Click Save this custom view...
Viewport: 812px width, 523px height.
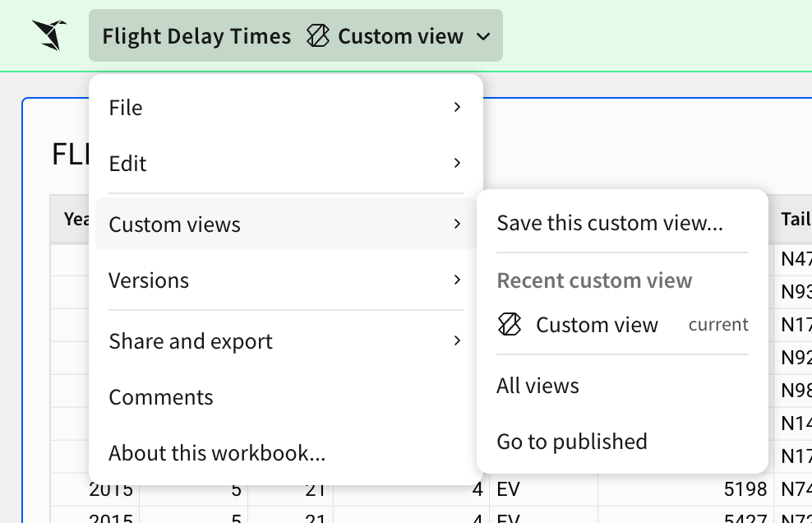click(610, 223)
